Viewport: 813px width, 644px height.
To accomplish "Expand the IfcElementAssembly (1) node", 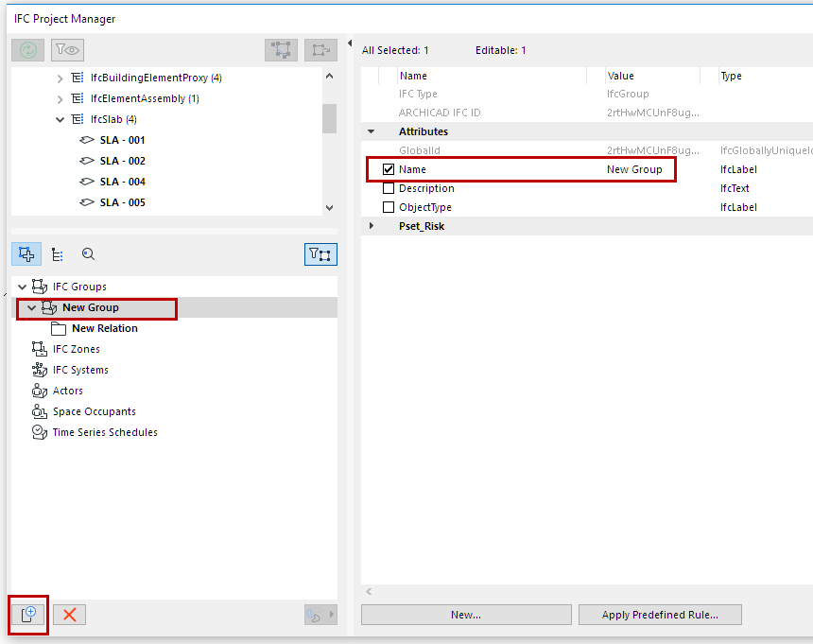I will [60, 99].
